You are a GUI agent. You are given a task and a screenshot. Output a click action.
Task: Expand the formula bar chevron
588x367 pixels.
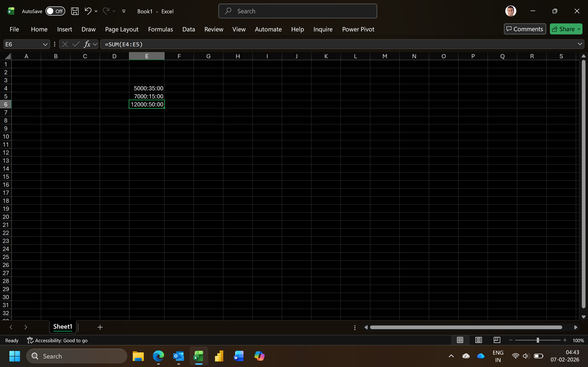[580, 44]
